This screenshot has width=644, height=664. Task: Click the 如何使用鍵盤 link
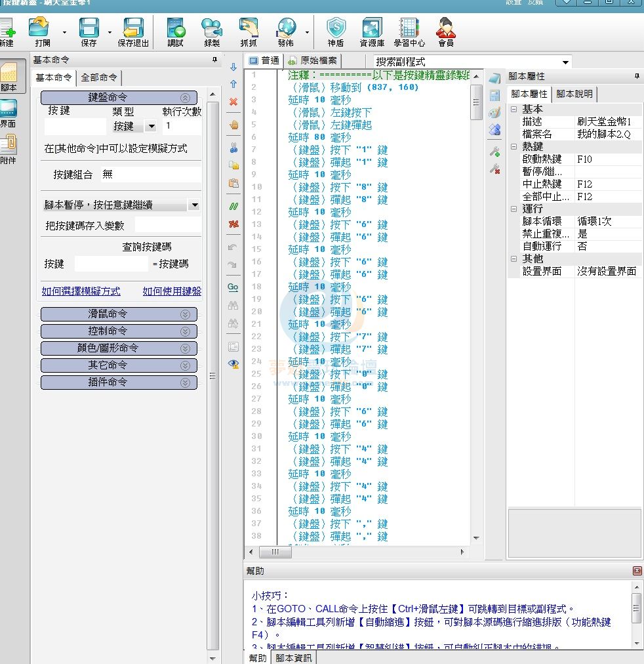click(x=172, y=291)
